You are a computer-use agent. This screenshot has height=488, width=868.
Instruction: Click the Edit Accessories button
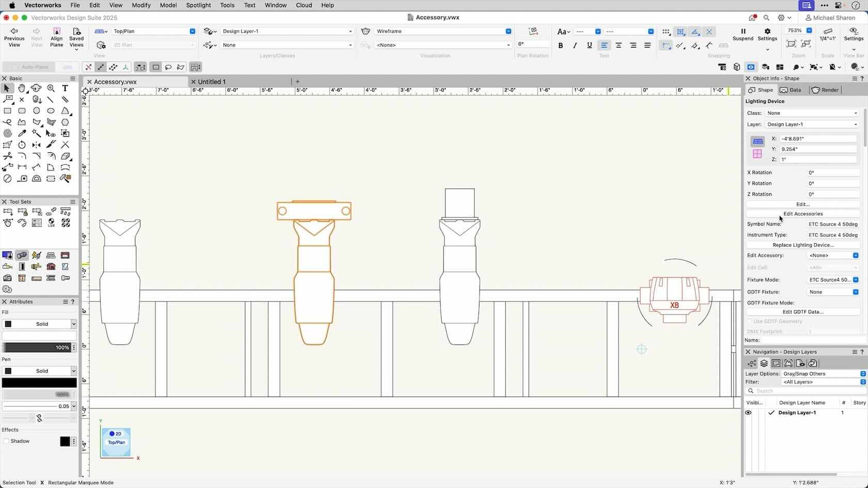coord(802,214)
